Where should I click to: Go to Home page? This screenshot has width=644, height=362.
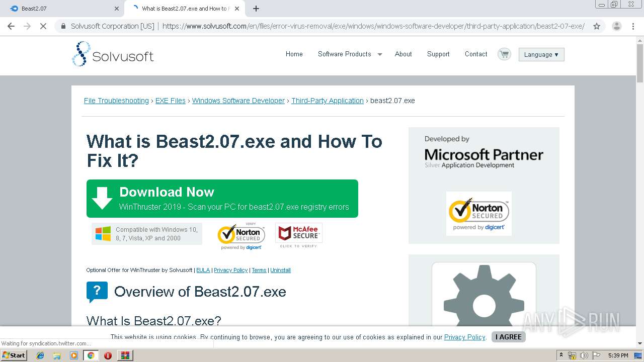[x=294, y=54]
